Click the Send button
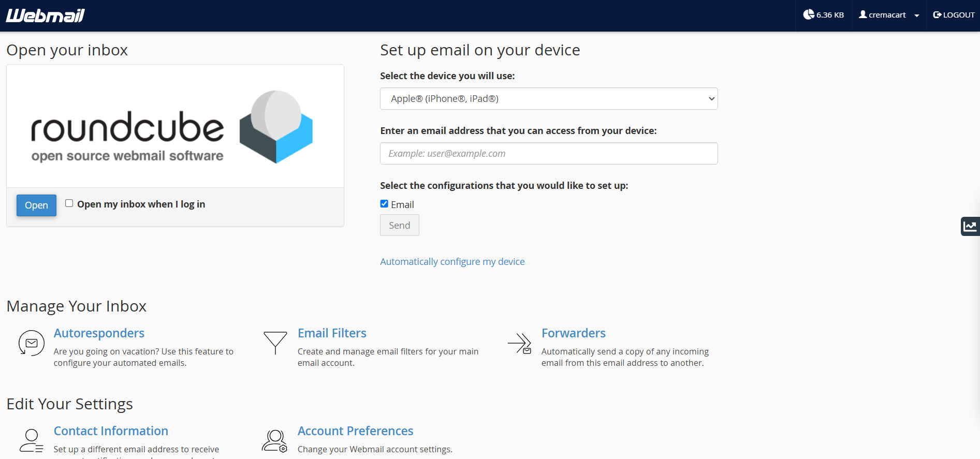Image resolution: width=980 pixels, height=459 pixels. click(400, 226)
